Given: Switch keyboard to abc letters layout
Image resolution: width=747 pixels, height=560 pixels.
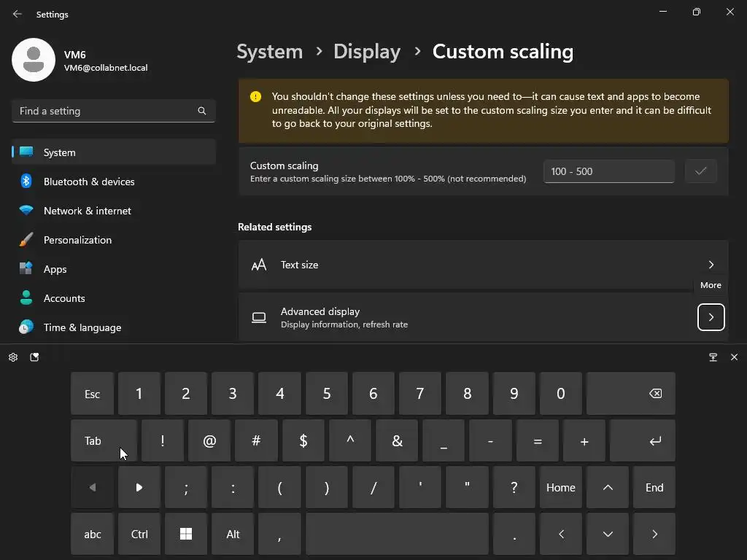Looking at the screenshot, I should coord(93,534).
